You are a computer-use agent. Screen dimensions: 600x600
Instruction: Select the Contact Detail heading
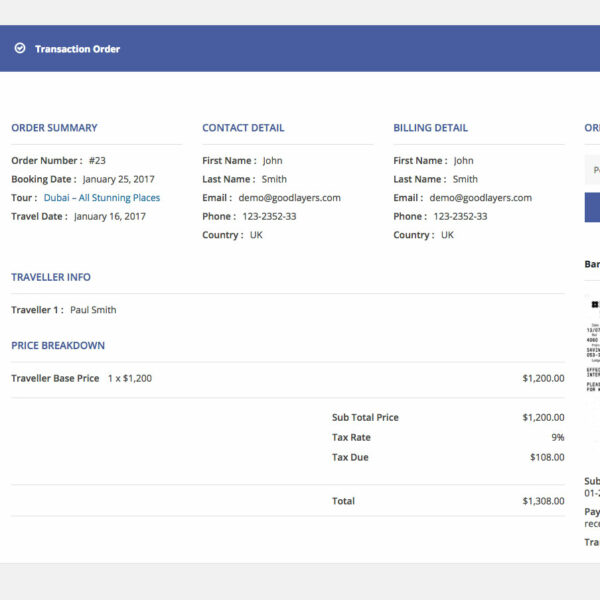(243, 128)
